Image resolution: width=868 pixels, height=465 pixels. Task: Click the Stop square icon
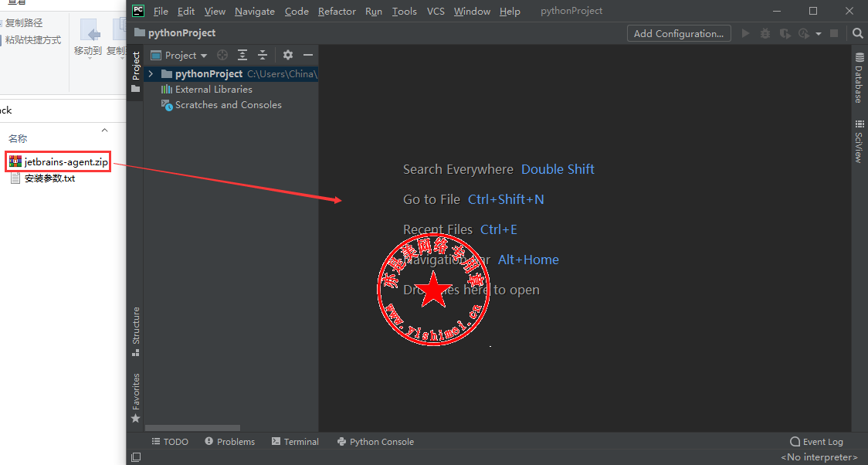pos(834,33)
